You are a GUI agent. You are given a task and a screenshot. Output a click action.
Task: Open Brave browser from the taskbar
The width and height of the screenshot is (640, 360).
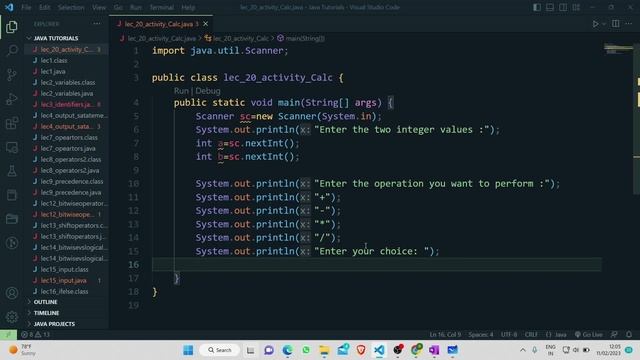pos(361,350)
